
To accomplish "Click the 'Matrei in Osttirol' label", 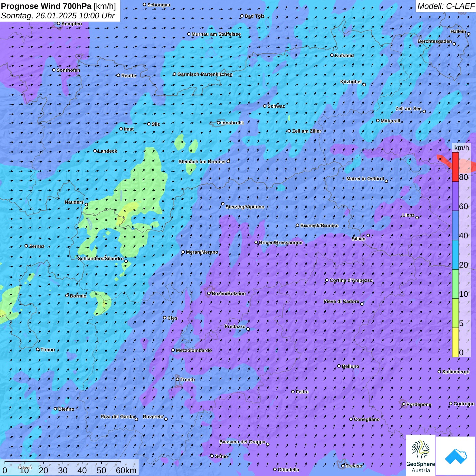I will (365, 178).
